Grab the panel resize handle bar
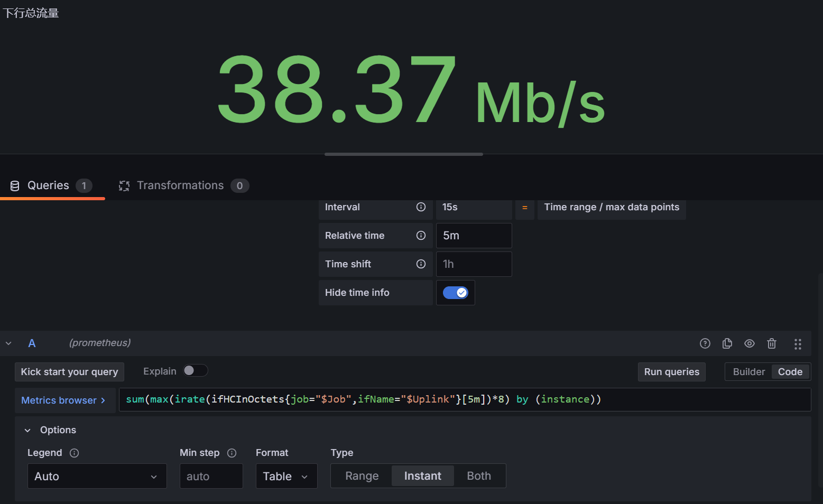Screen dimensions: 823x504 coord(404,154)
